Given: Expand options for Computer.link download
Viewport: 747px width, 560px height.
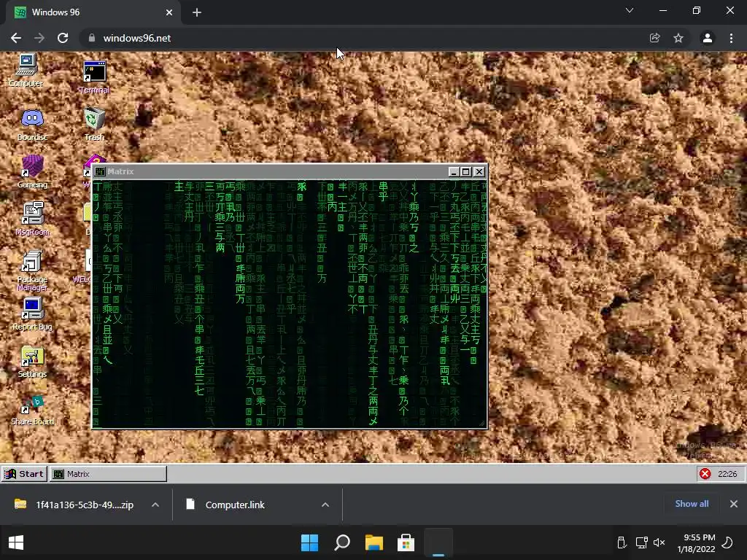Looking at the screenshot, I should pos(325,505).
